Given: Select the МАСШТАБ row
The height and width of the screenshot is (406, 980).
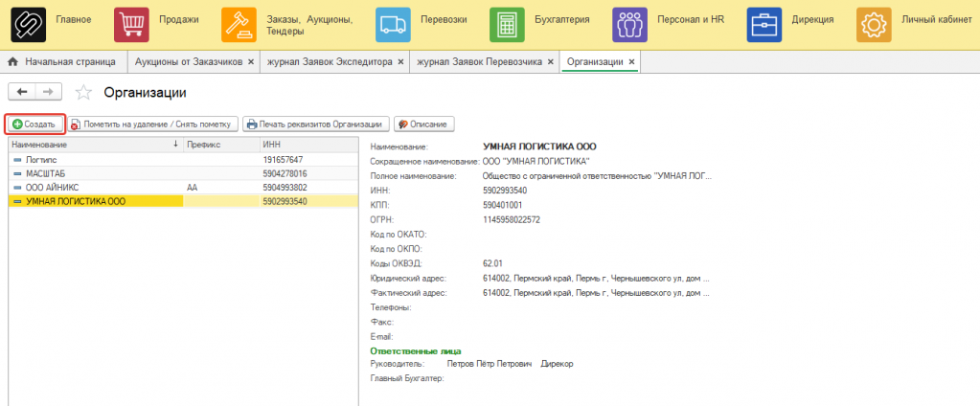Looking at the screenshot, I should click(x=183, y=173).
